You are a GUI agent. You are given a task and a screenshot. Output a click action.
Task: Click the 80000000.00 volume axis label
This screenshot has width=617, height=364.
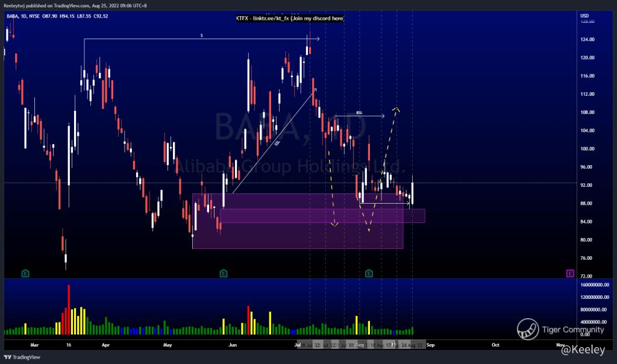pos(594,310)
